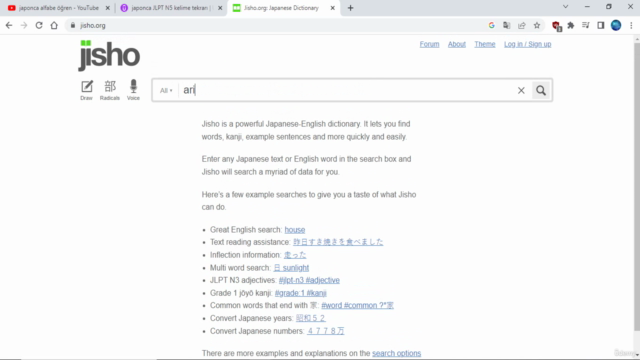Try the '日 sunlight' multi word search
This screenshot has width=640, height=360.
point(291,268)
